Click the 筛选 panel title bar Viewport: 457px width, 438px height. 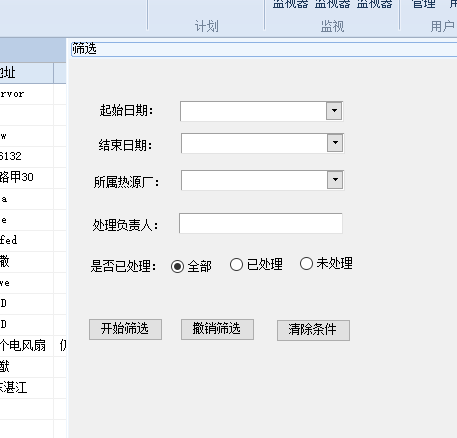click(x=264, y=49)
